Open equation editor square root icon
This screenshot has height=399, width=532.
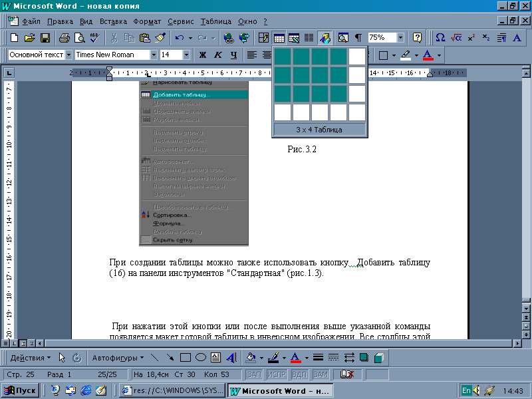(x=456, y=38)
